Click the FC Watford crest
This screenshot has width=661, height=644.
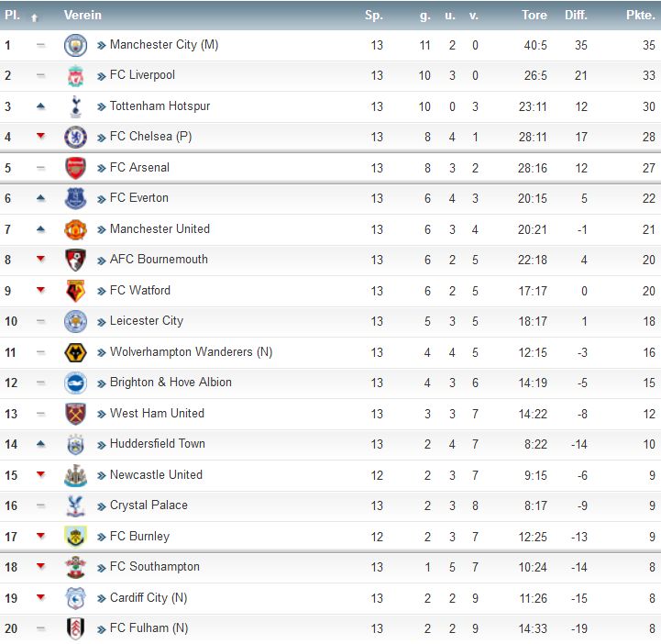pos(75,291)
